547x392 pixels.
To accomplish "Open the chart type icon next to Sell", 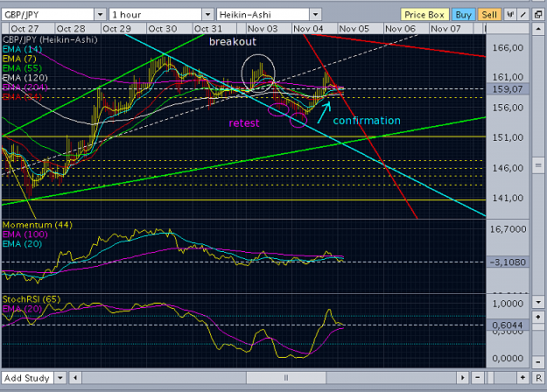I will [x=510, y=15].
